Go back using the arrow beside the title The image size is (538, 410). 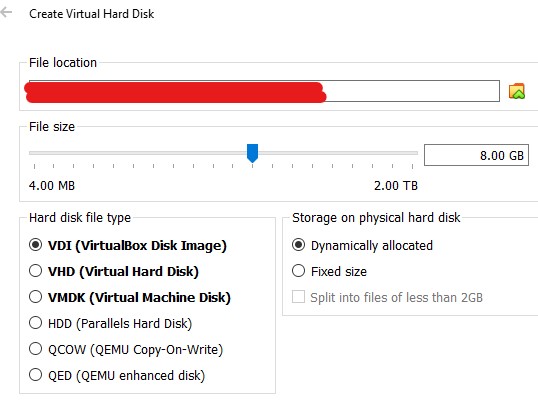6,12
